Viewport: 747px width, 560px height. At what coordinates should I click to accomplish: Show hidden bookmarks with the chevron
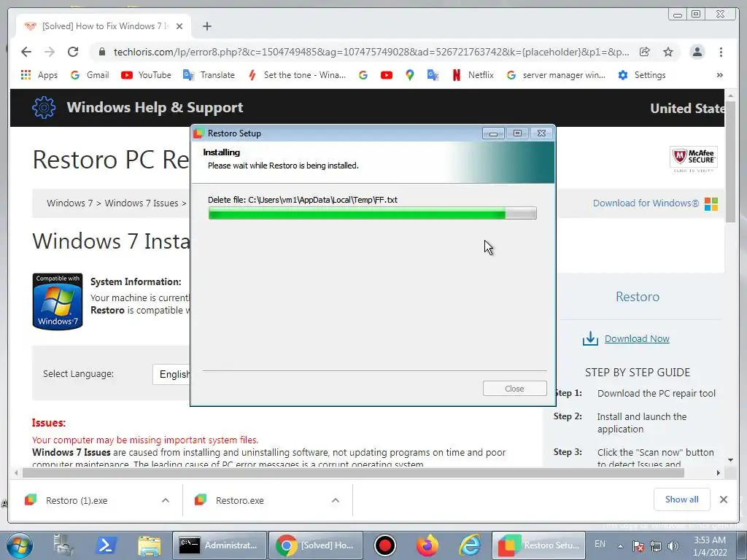coord(719,75)
